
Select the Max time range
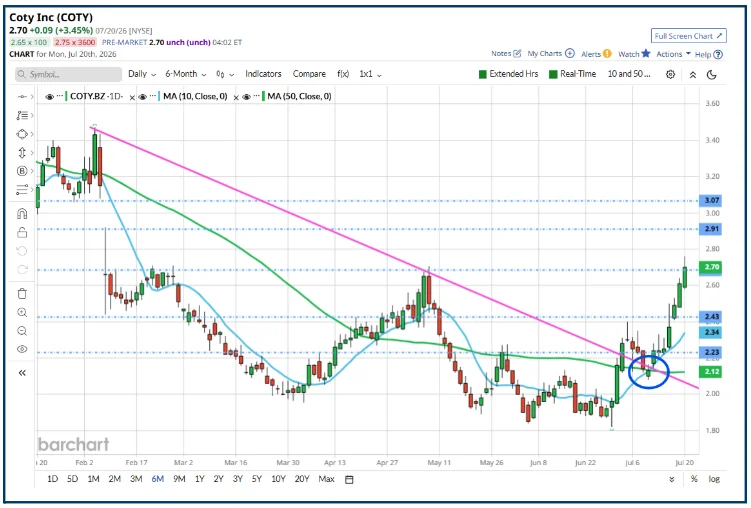[326, 479]
